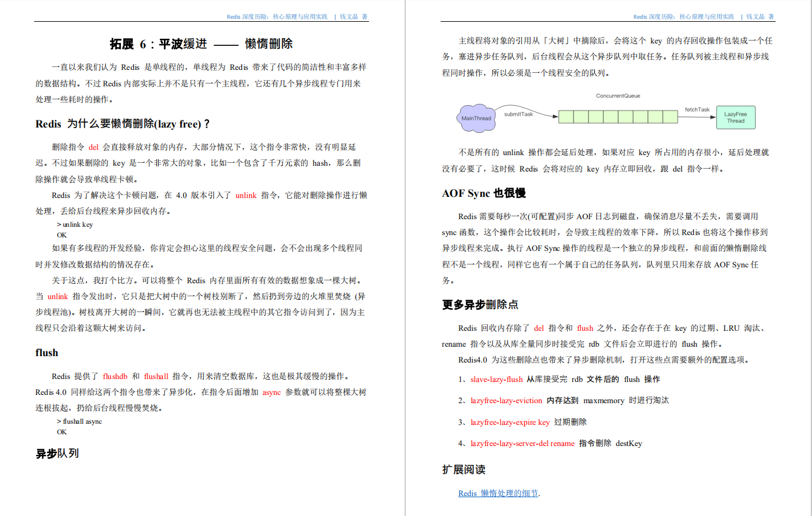Click the lazyfree-lazy-server-del rename option

(523, 443)
